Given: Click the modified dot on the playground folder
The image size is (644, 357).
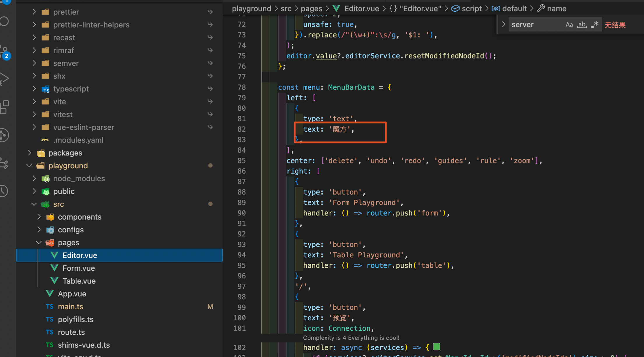Looking at the screenshot, I should pos(210,165).
